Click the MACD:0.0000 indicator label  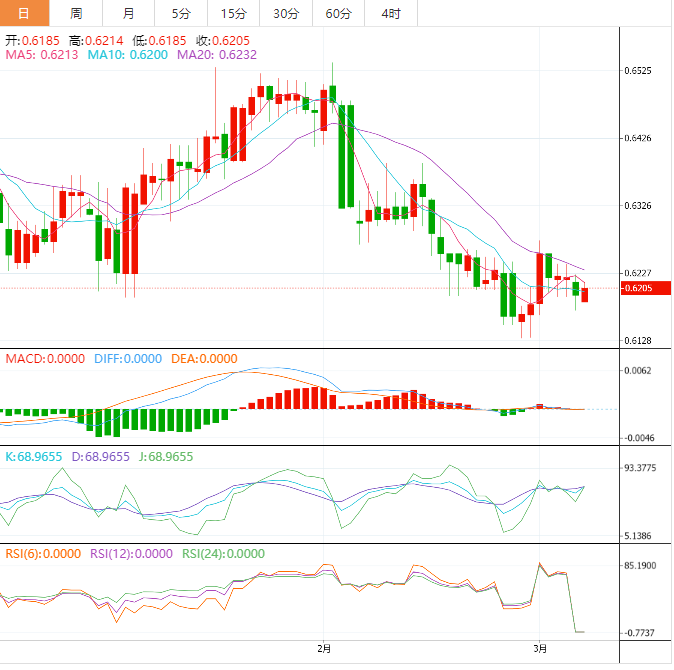45,359
